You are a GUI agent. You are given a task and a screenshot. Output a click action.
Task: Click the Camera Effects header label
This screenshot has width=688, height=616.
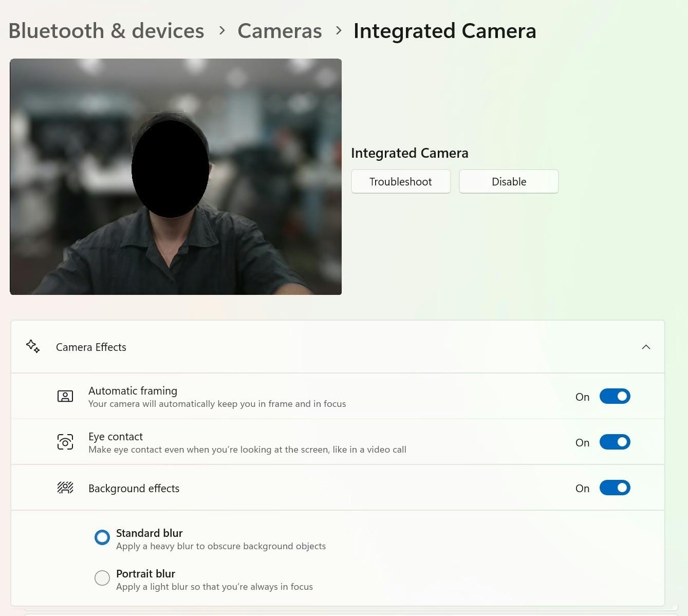(x=91, y=347)
